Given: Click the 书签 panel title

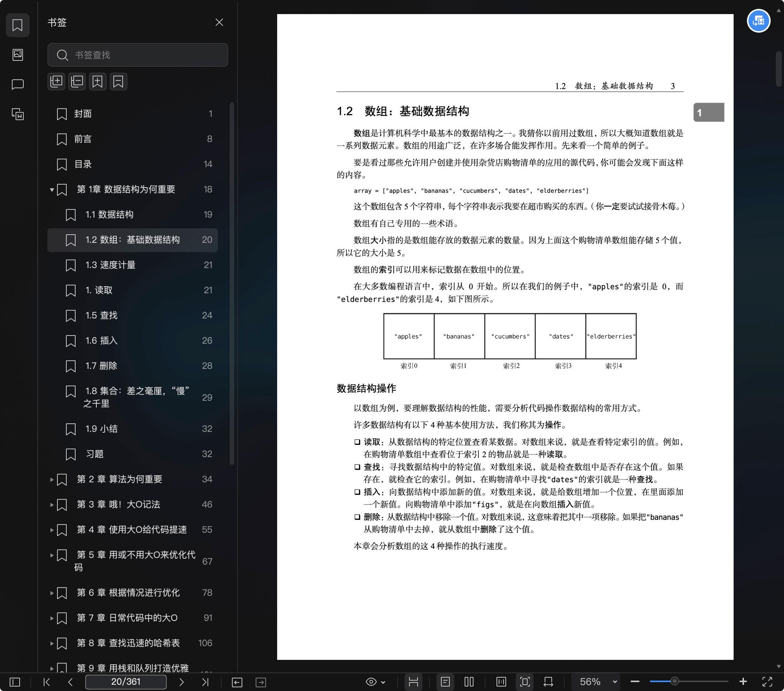Looking at the screenshot, I should pyautogui.click(x=57, y=22).
